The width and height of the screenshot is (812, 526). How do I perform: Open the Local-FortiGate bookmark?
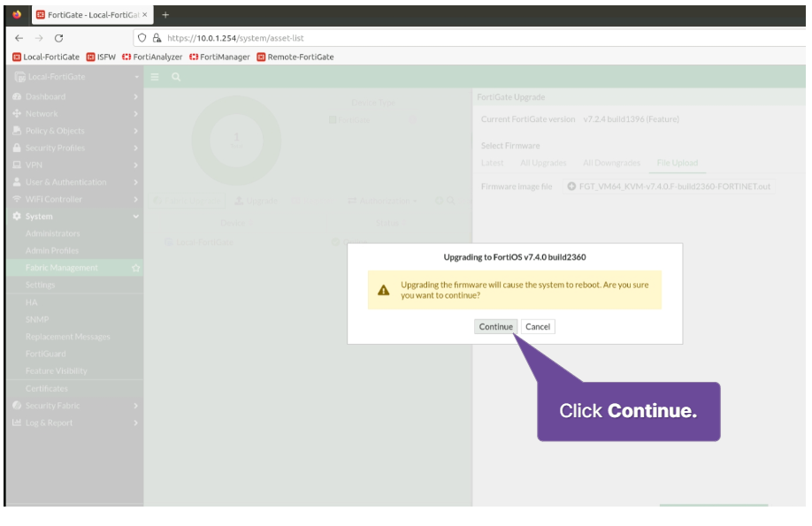(46, 57)
